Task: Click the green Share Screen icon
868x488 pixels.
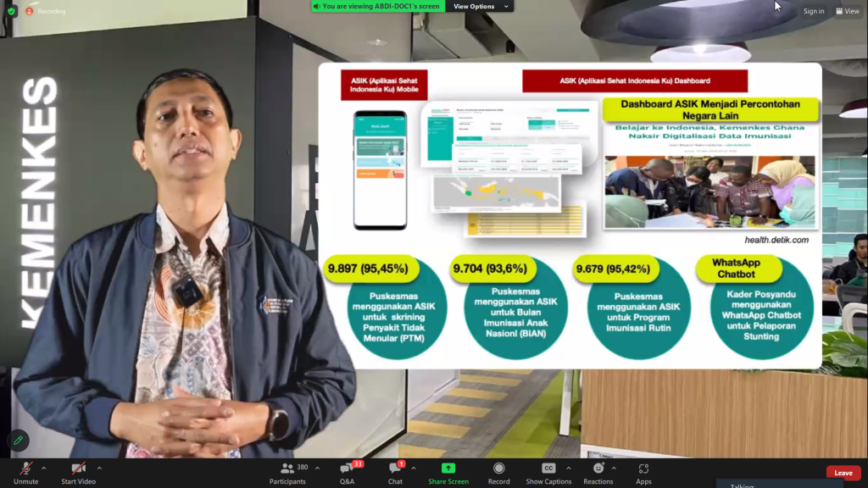Action: [x=448, y=469]
